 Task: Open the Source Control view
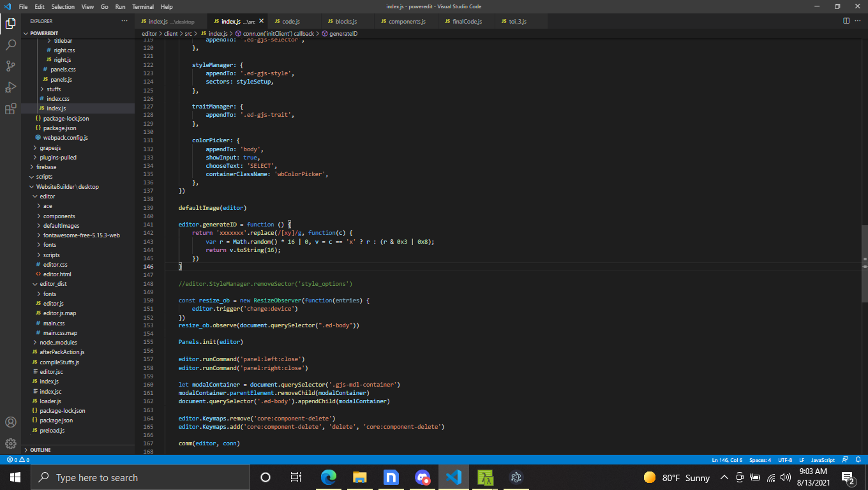click(x=10, y=66)
